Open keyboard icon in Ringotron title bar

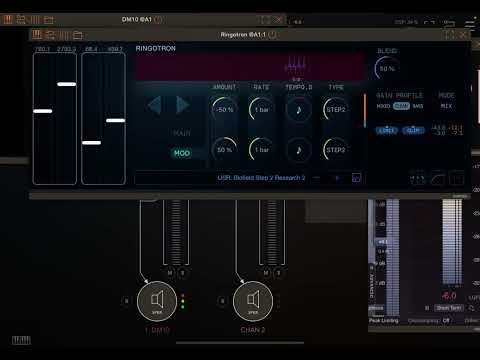pyautogui.click(x=37, y=34)
